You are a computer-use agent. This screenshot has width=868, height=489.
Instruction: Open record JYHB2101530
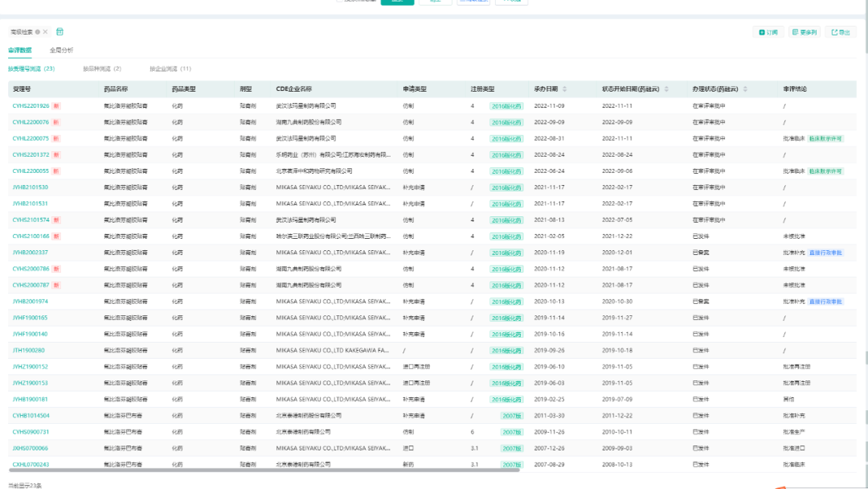[x=30, y=187]
